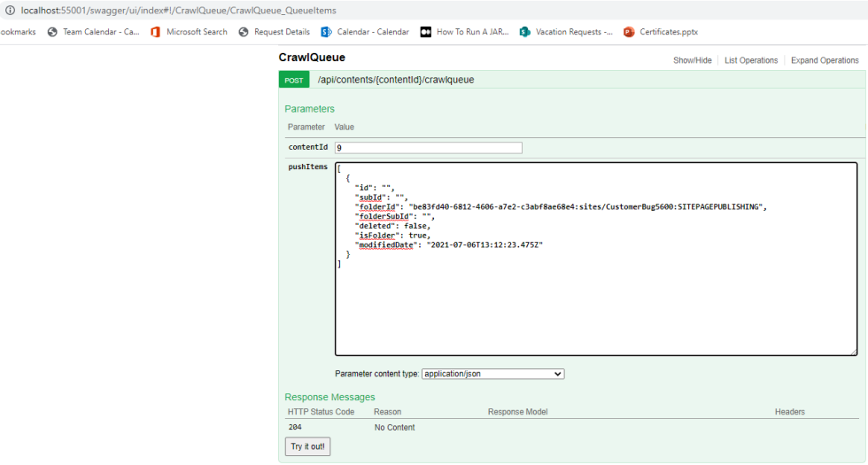Open the Certificates.pptx bookmark icon

pos(629,32)
